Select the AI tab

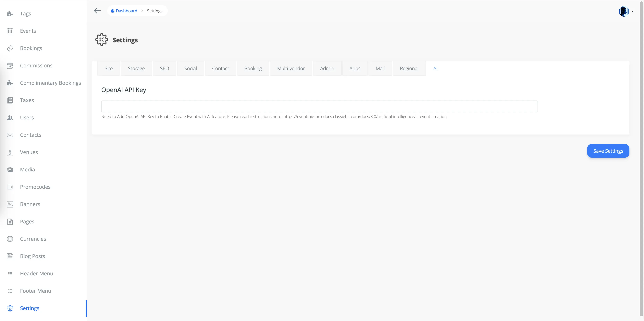click(x=435, y=68)
